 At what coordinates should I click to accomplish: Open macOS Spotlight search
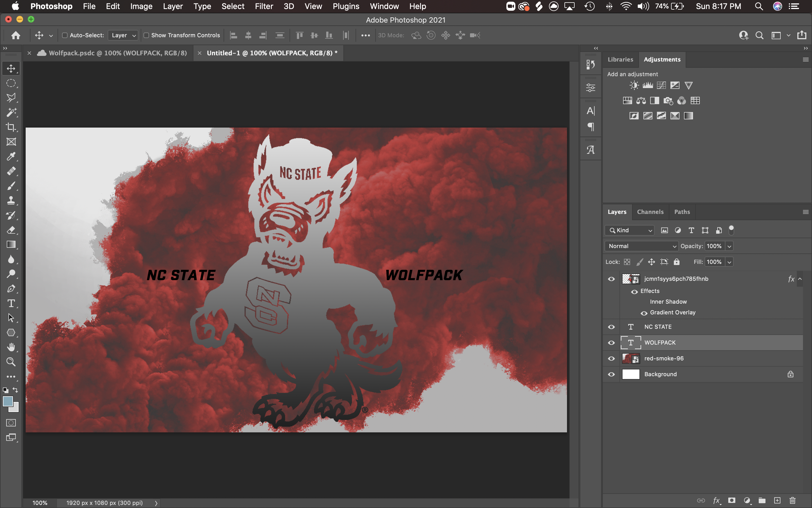pyautogui.click(x=759, y=6)
